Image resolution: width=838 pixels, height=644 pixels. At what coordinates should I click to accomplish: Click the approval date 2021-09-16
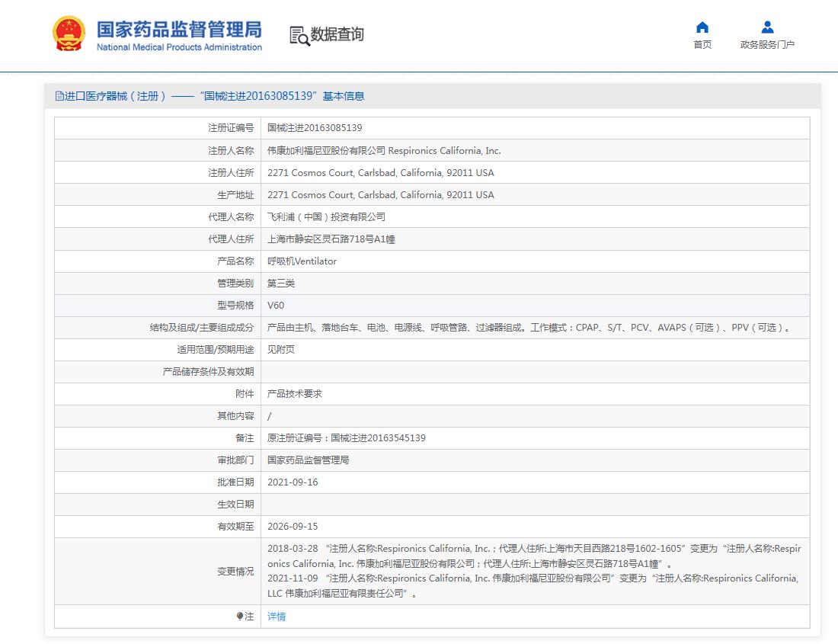(293, 482)
